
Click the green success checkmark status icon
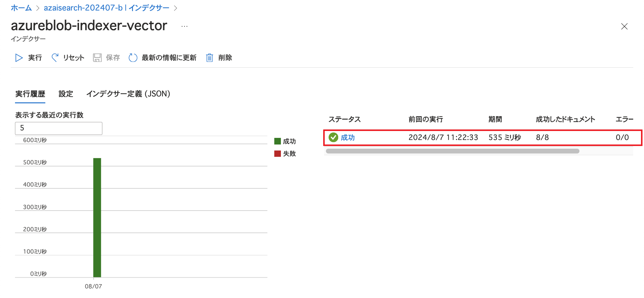pyautogui.click(x=333, y=137)
